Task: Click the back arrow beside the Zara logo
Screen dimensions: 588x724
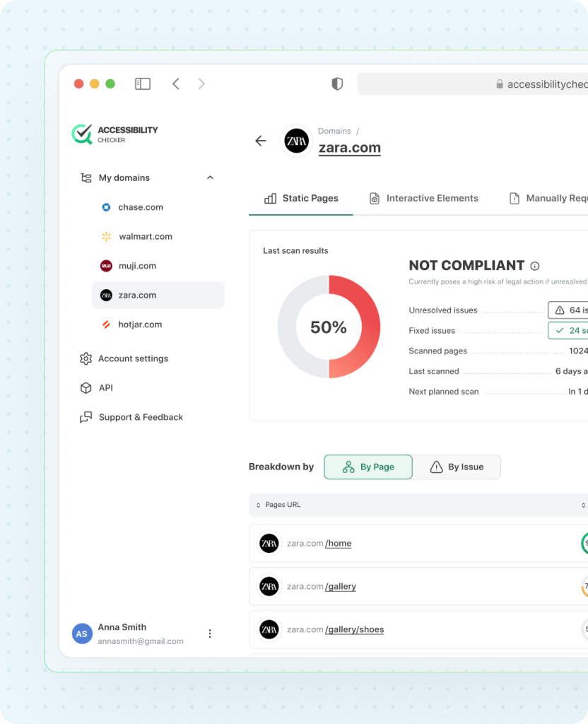Action: [x=261, y=141]
